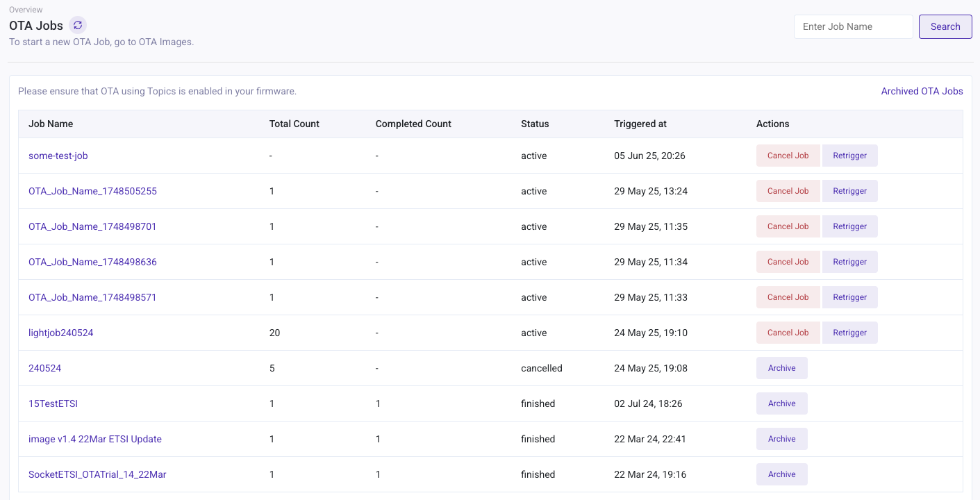Open SocketETSI_OTATrial_14_22Mar job details
Screen dimensions: 980x500
(97, 474)
